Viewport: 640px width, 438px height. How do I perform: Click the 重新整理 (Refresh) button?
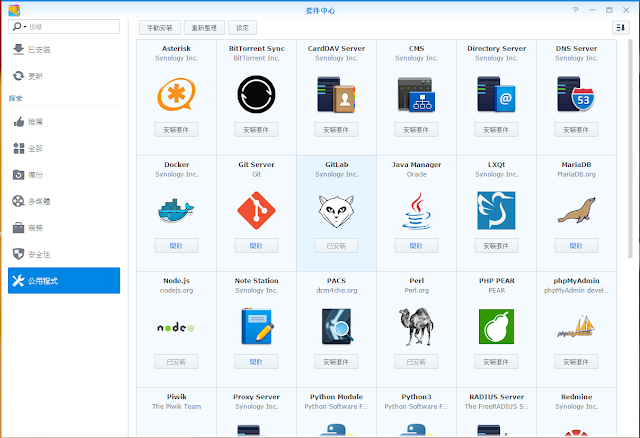pos(204,28)
